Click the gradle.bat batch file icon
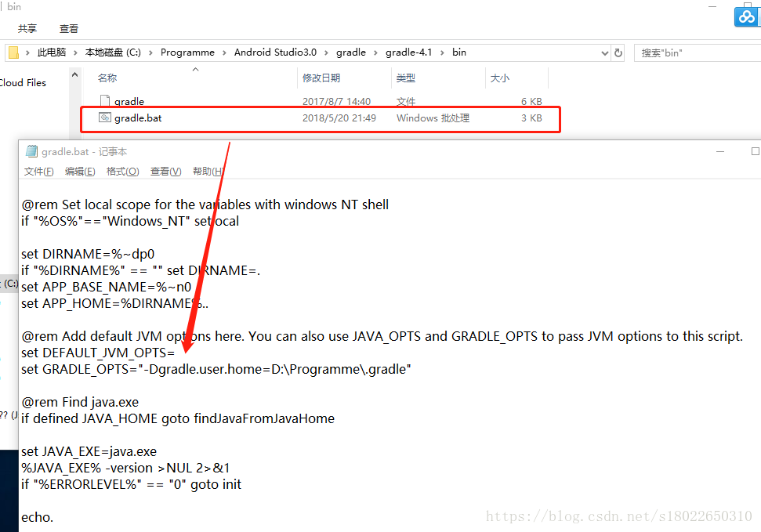This screenshot has height=532, width=761. click(105, 118)
